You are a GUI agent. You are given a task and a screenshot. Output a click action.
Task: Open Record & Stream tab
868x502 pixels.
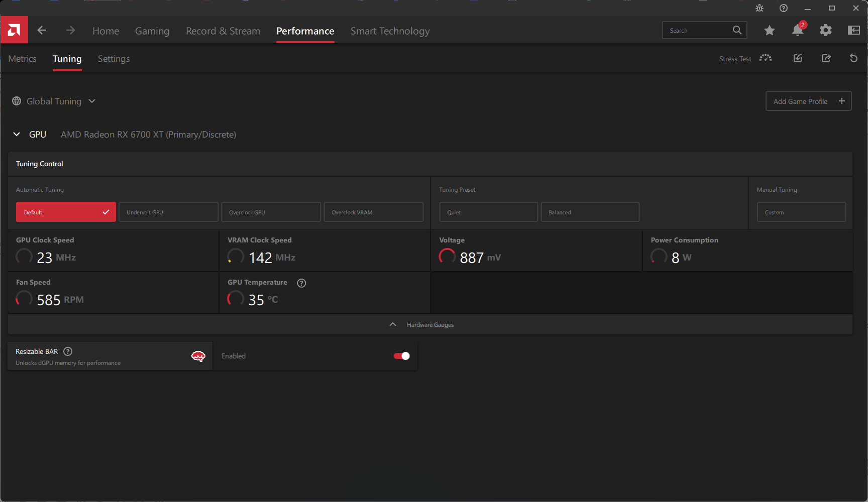(223, 31)
